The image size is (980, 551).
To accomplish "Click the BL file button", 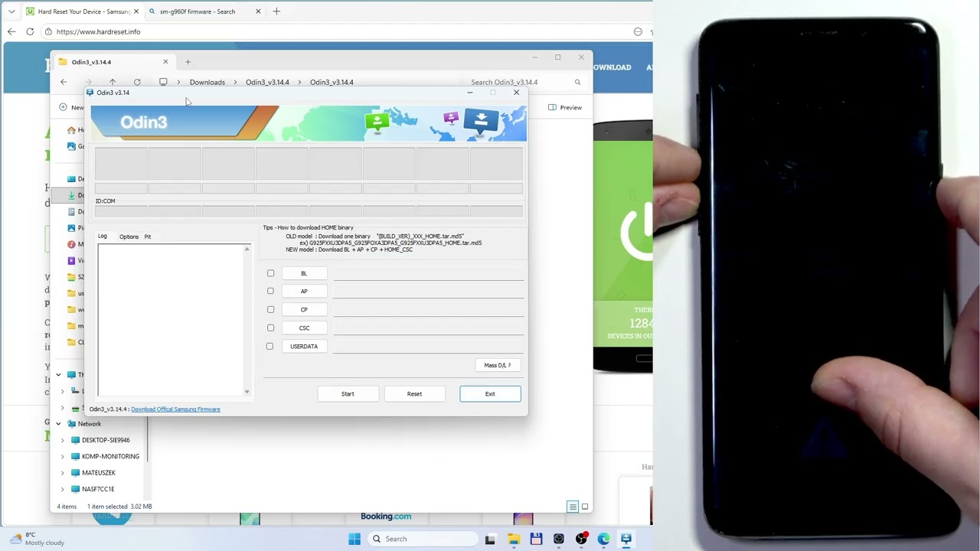I will click(304, 273).
